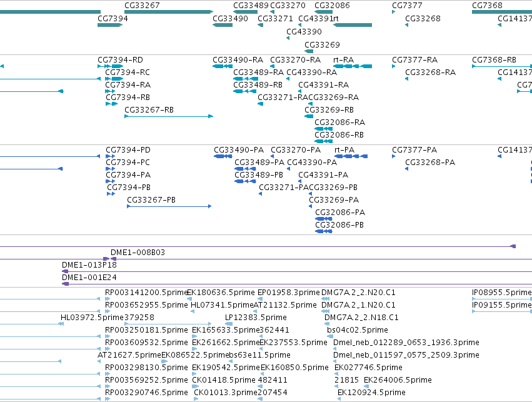Viewport: 532px width, 402px height.
Task: Click gene CG33270 label
Action: [288, 6]
